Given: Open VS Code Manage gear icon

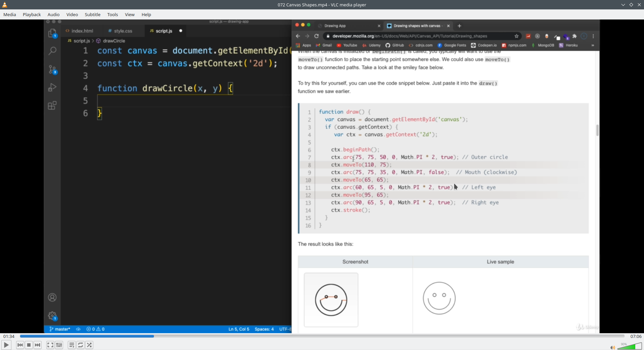Looking at the screenshot, I should click(x=52, y=316).
